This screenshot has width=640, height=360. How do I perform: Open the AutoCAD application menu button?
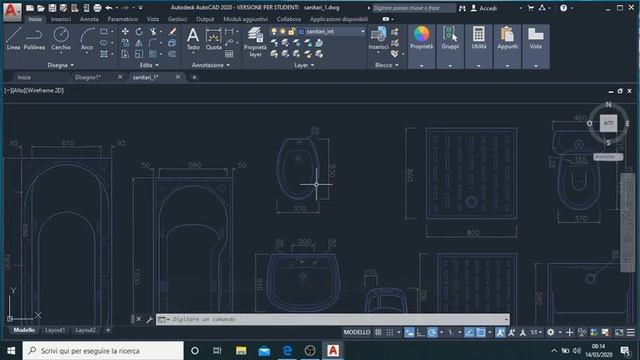tap(12, 11)
